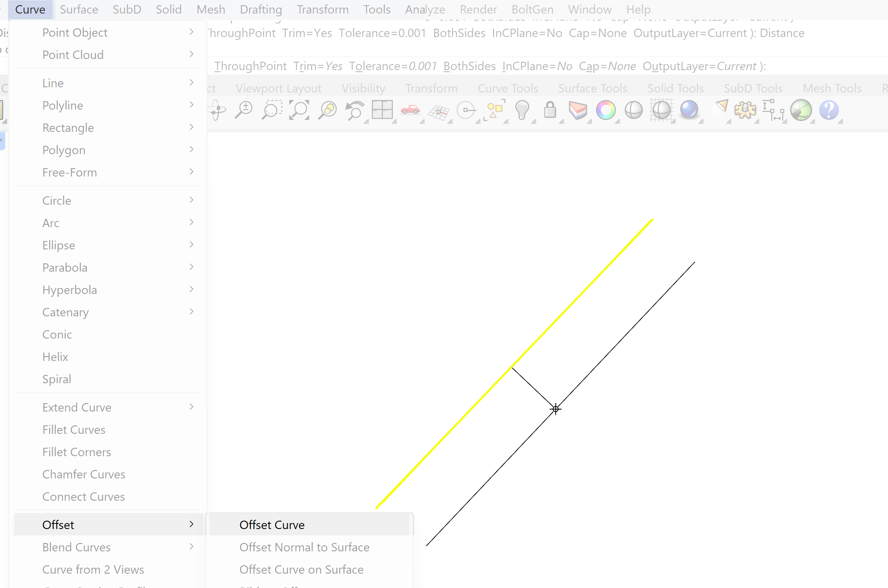This screenshot has height=588, width=888.
Task: Choose Offset Curve from the submenu
Action: click(272, 525)
